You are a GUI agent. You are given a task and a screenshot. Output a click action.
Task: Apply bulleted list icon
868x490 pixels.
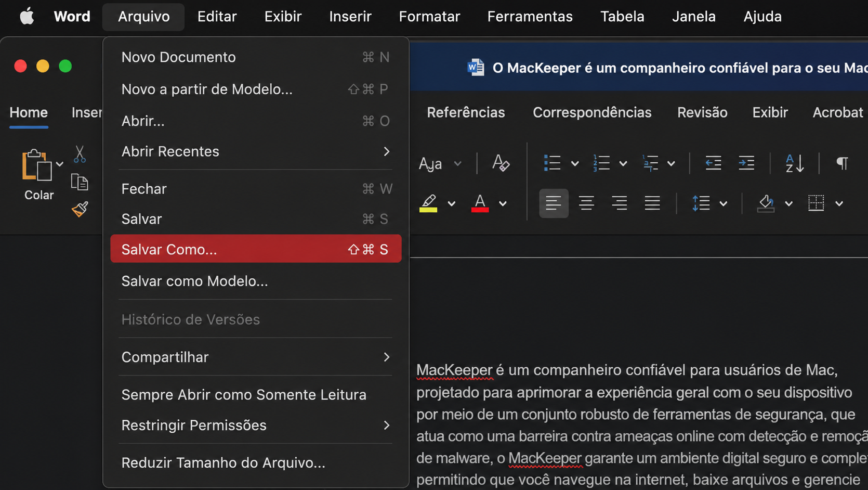(552, 163)
